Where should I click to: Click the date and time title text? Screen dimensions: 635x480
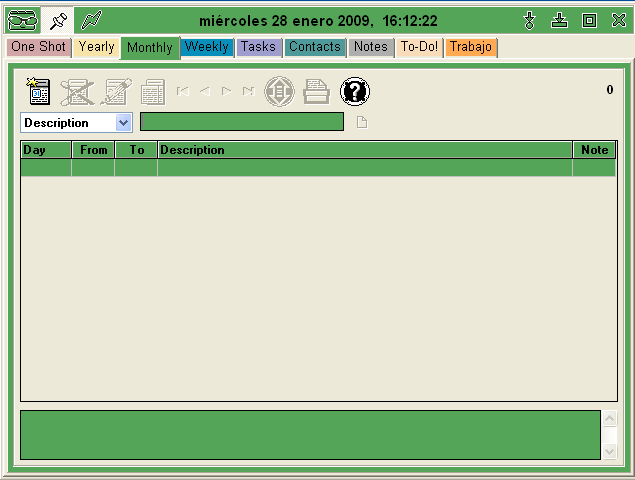coord(318,21)
